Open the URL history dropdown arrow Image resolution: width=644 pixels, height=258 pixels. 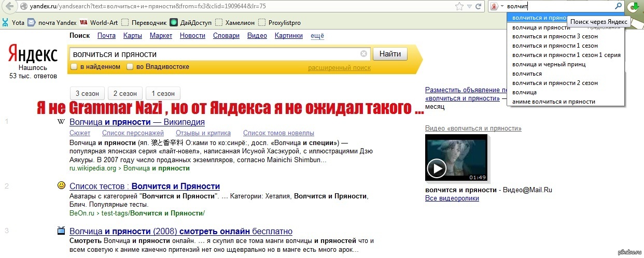coord(469,7)
